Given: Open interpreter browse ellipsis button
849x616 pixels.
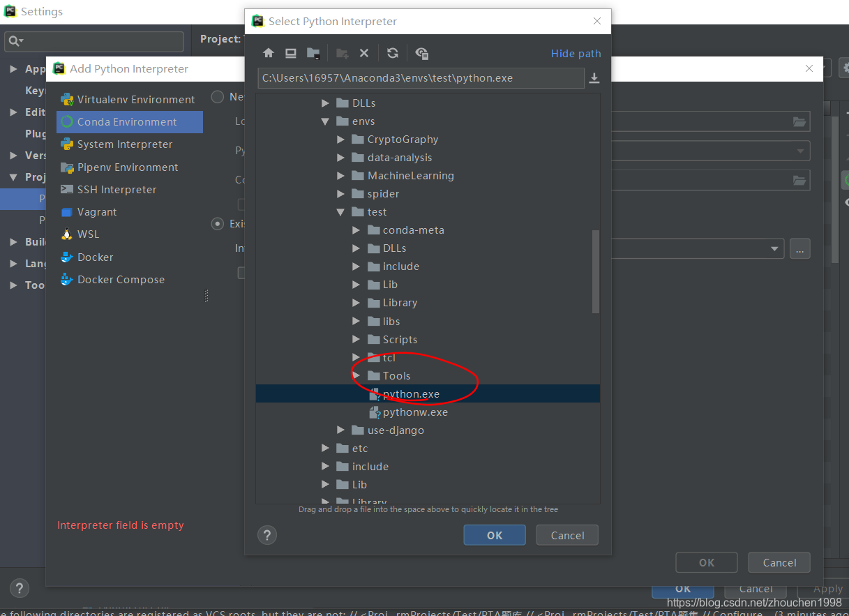Looking at the screenshot, I should coord(800,248).
